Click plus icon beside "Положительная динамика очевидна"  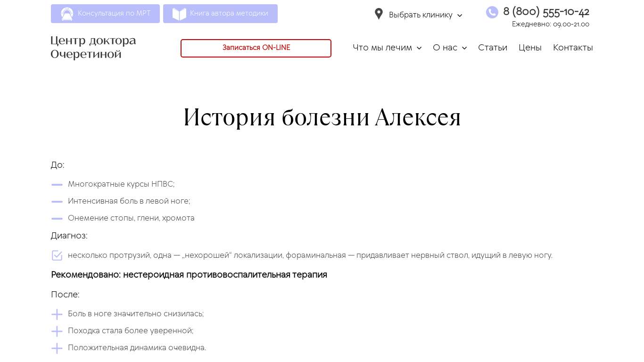(x=57, y=348)
